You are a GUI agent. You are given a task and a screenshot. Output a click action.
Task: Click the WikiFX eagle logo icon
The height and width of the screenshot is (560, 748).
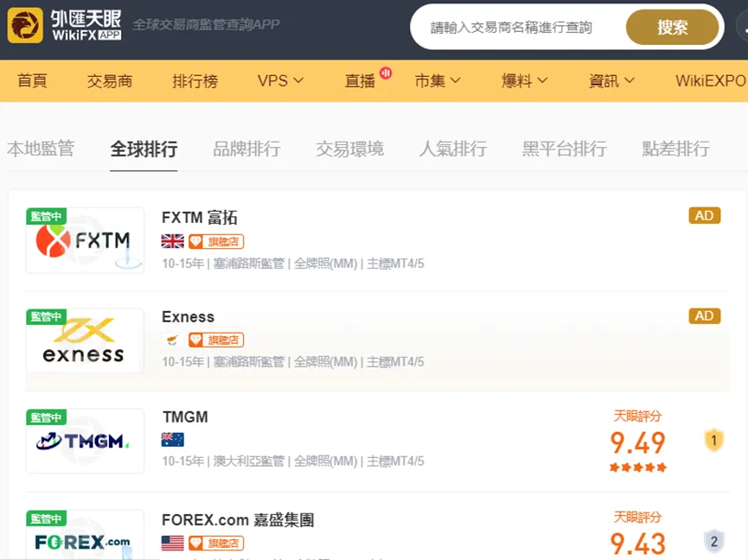tap(25, 25)
